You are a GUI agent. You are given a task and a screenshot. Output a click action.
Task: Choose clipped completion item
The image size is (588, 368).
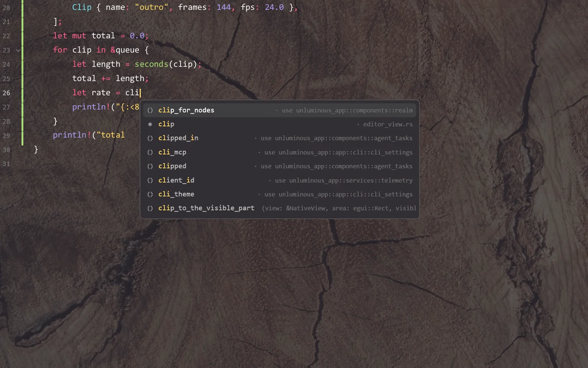(x=280, y=166)
